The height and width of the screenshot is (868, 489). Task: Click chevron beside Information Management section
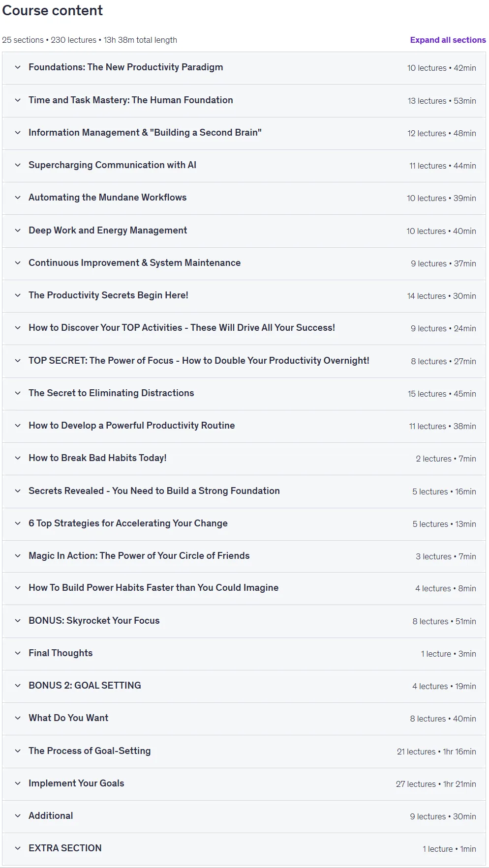pyautogui.click(x=18, y=133)
